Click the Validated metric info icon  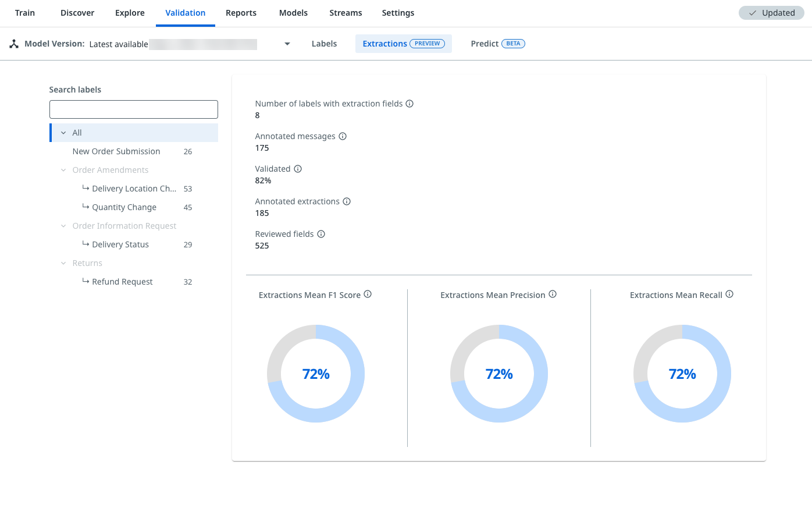(x=297, y=168)
